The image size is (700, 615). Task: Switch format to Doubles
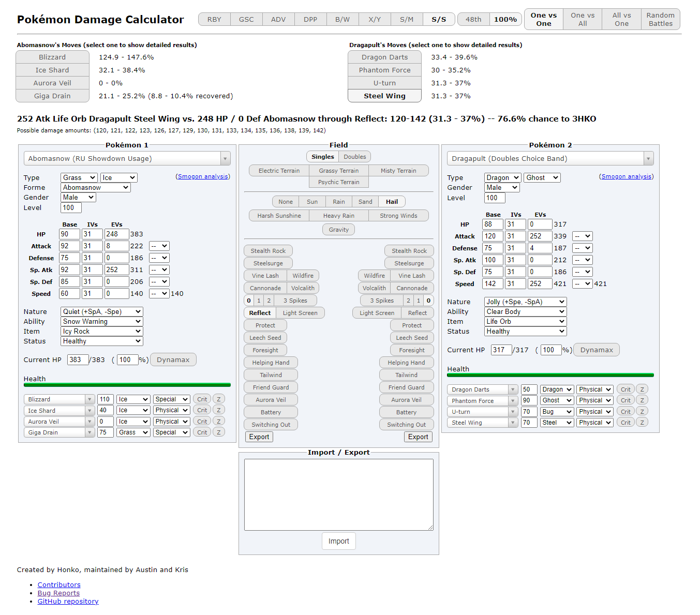pyautogui.click(x=355, y=157)
